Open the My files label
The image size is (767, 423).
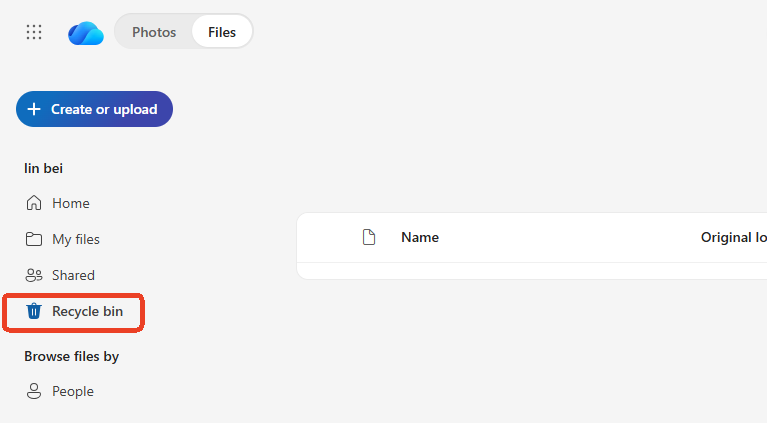click(76, 239)
